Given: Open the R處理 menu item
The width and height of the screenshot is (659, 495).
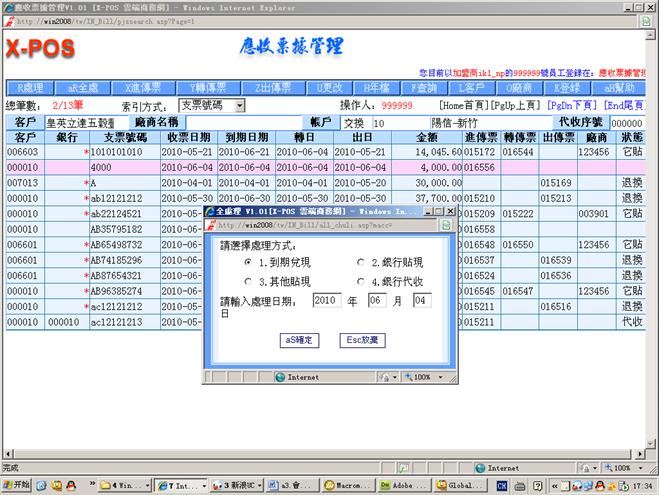Looking at the screenshot, I should [28, 88].
